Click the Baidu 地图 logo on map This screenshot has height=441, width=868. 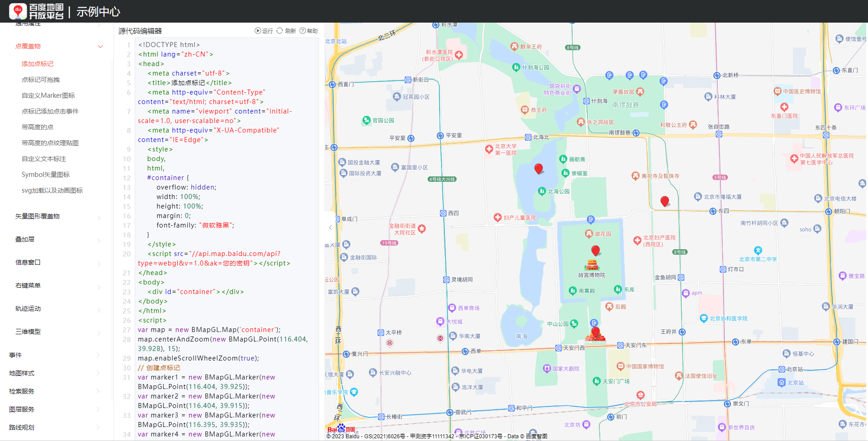pos(341,428)
